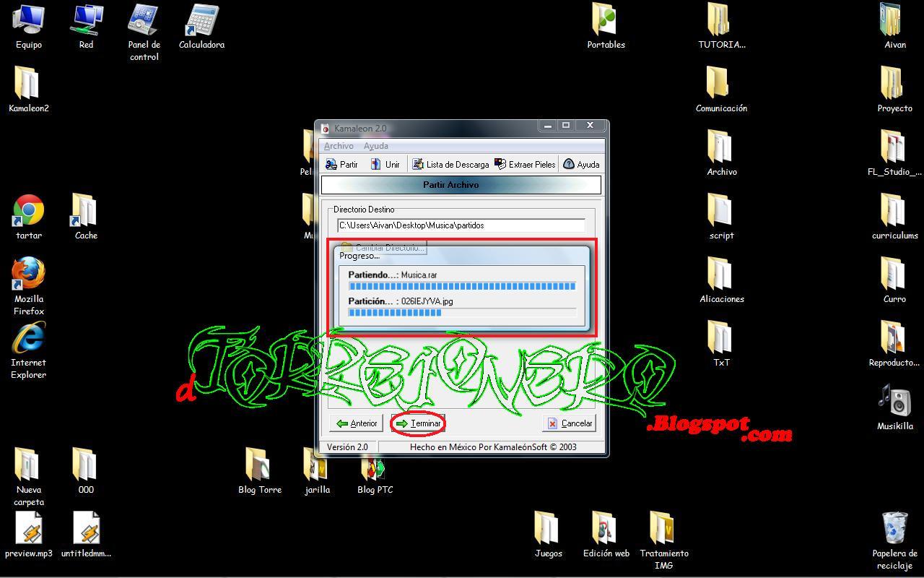
Task: Select the Kamaleon2 folder
Action: tap(29, 90)
